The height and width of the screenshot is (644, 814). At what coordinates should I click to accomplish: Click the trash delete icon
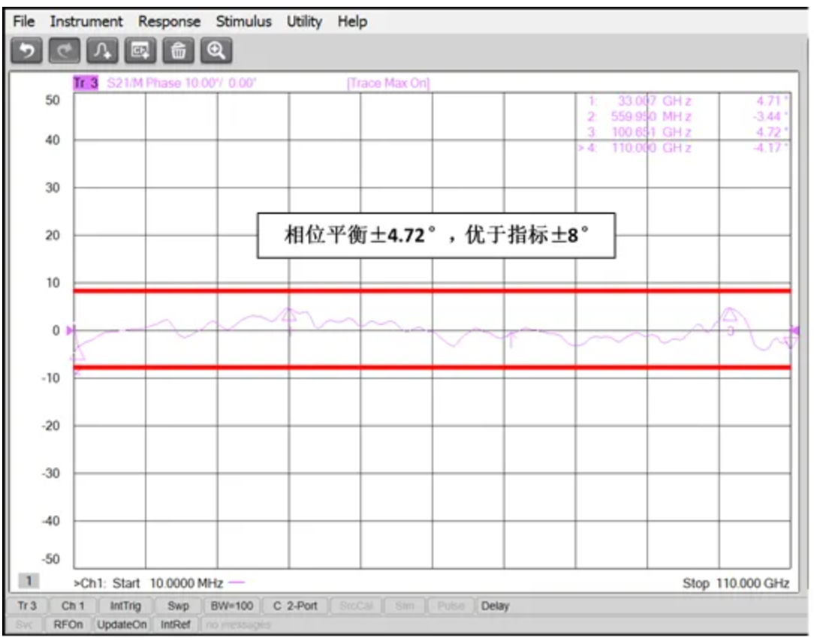coord(178,51)
